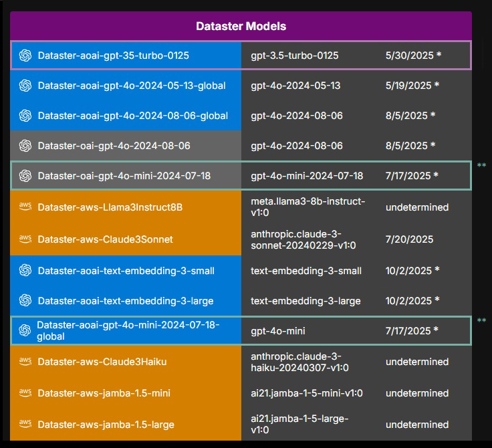The image size is (492, 448).
Task: Click 10/2/2025 date in text-embedding-3-small row
Action: pos(412,271)
